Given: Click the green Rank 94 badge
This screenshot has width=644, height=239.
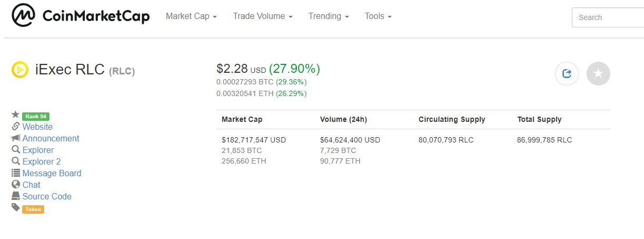Looking at the screenshot, I should (x=36, y=117).
